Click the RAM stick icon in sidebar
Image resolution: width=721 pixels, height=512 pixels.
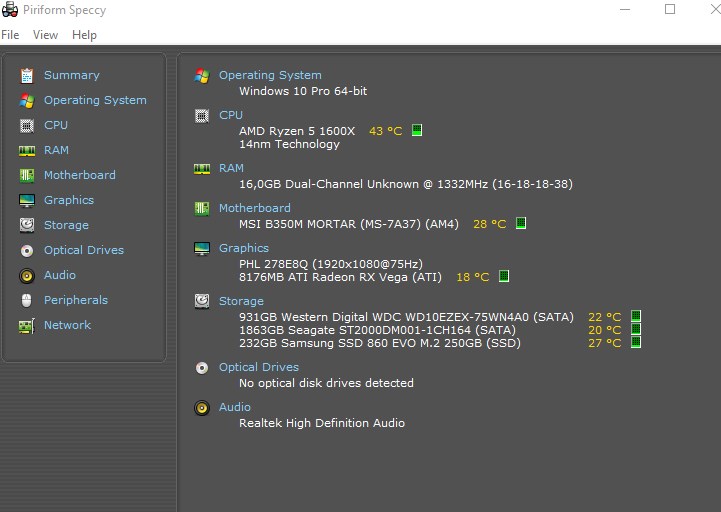pos(27,151)
